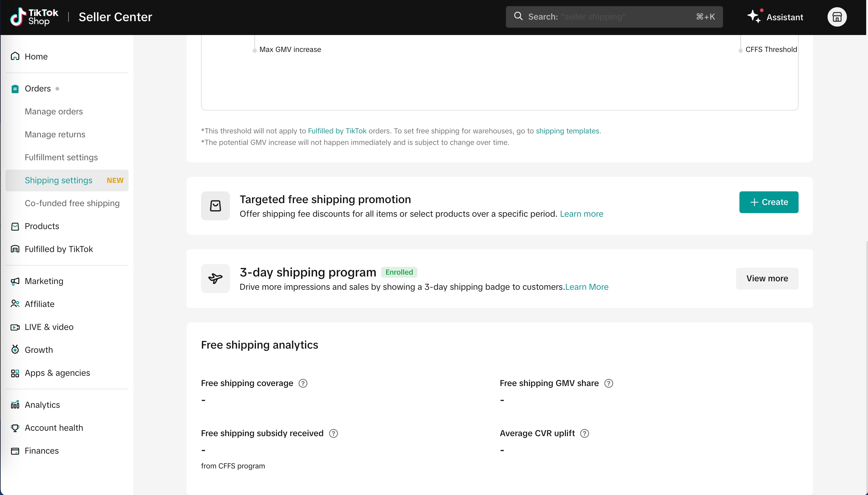Image resolution: width=868 pixels, height=495 pixels.
Task: Click help icon beside Free shipping subsidy received
Action: coord(333,433)
